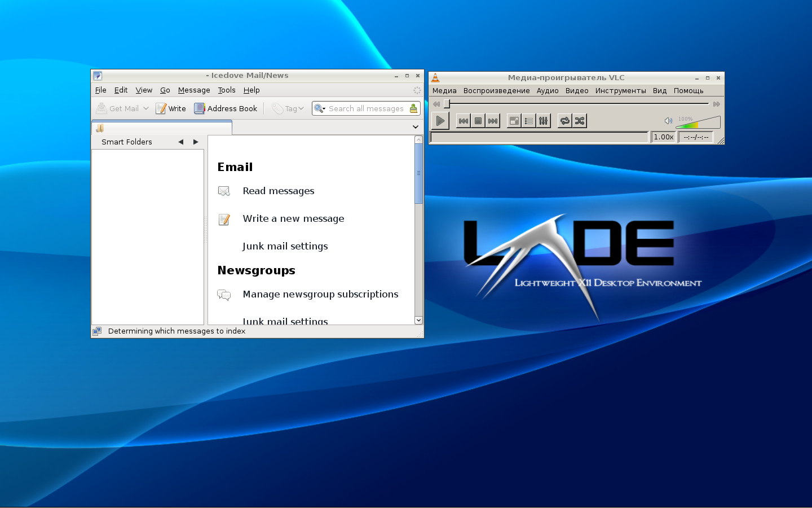Image resolution: width=812 pixels, height=508 pixels.
Task: Click the Read messages envelope icon
Action: coord(224,191)
